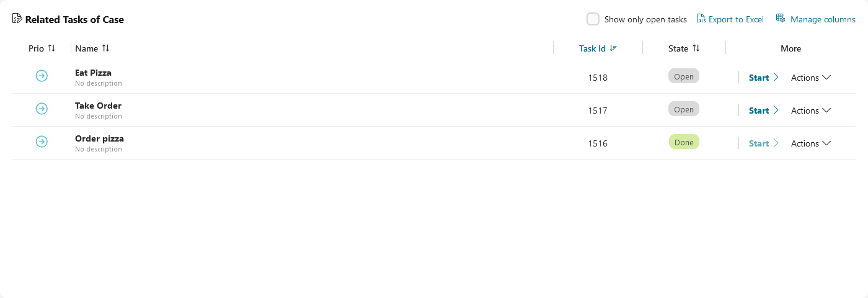
Task: Sort the State column with arrows icon
Action: click(696, 48)
